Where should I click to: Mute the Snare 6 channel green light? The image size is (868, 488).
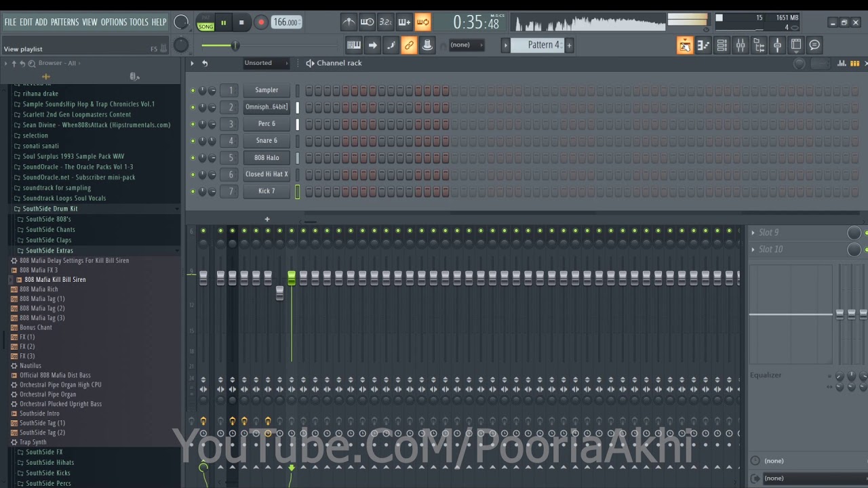coord(193,141)
